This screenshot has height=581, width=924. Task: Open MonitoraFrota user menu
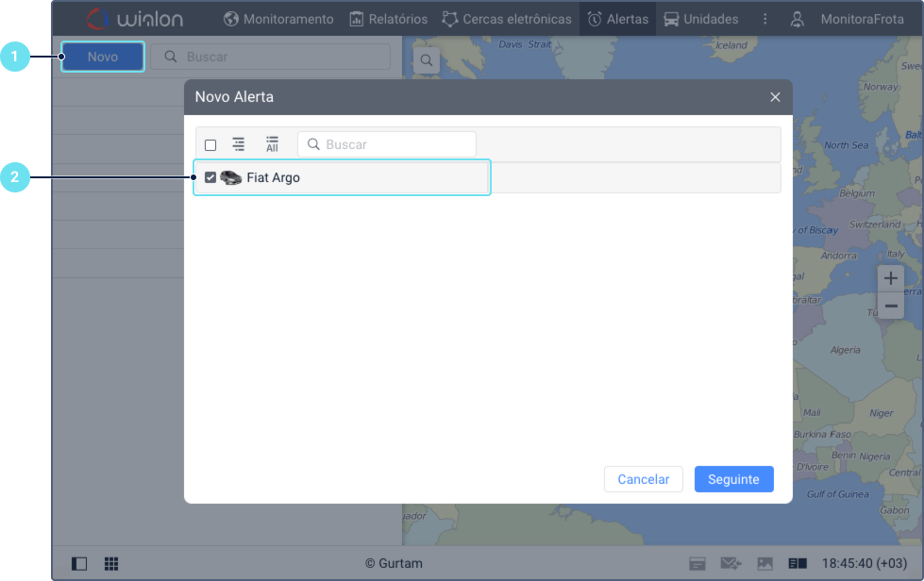coord(862,19)
